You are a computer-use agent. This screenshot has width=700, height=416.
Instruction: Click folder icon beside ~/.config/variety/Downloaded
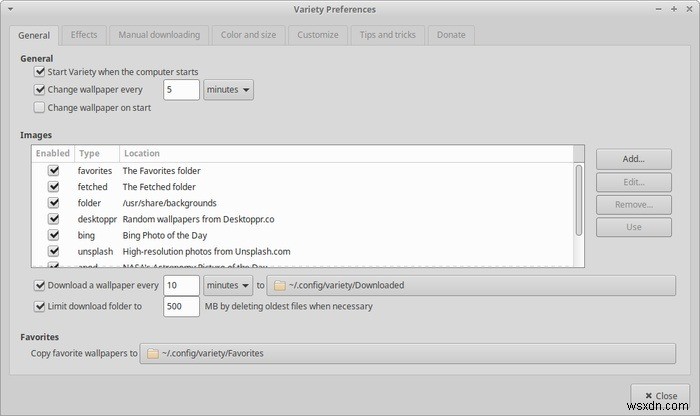[279, 286]
